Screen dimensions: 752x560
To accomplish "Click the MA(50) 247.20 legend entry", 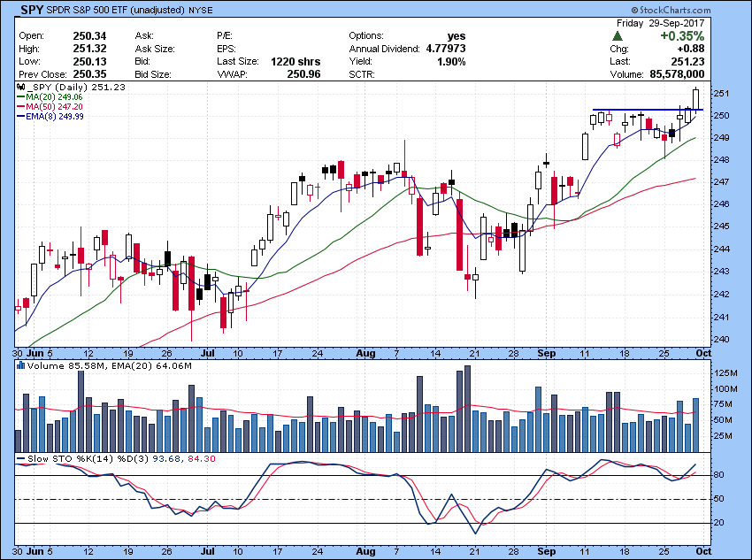I will pos(50,106).
